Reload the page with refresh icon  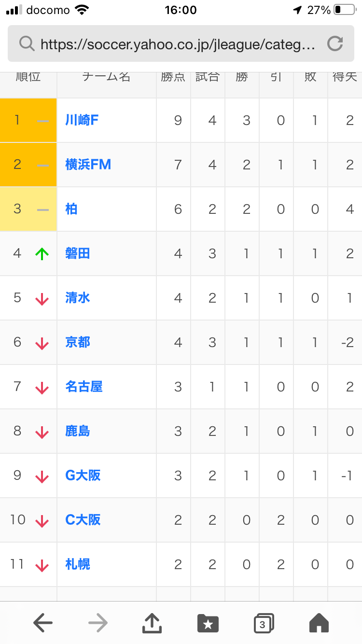click(x=335, y=44)
